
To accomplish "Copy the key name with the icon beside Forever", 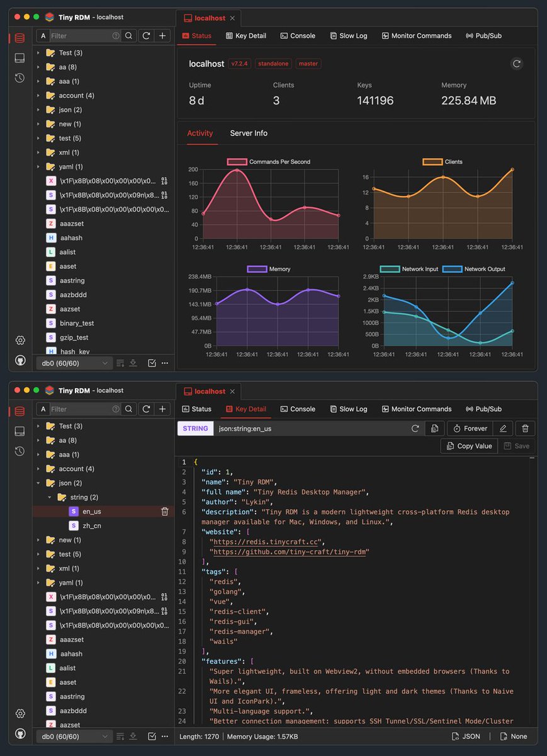I will click(x=435, y=428).
